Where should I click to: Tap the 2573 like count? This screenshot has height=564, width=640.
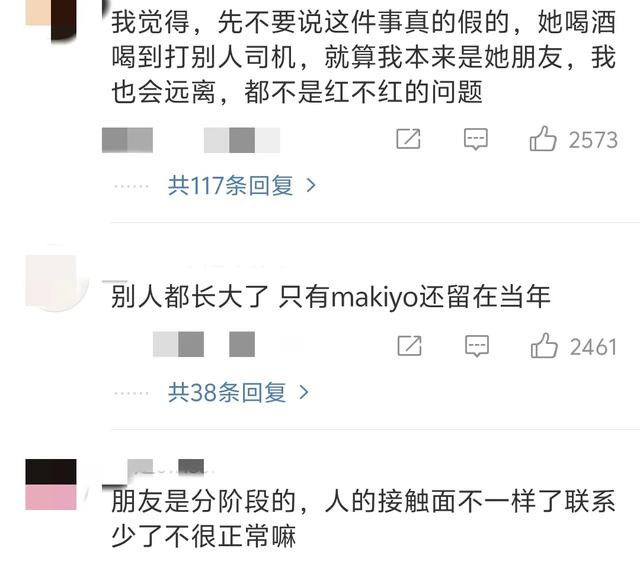(593, 140)
